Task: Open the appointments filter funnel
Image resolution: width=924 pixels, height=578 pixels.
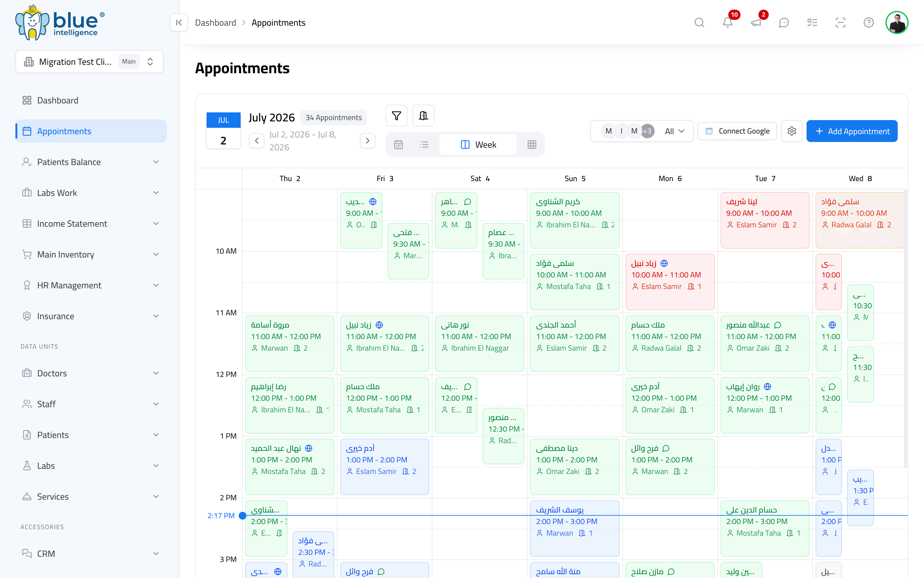Action: click(396, 116)
